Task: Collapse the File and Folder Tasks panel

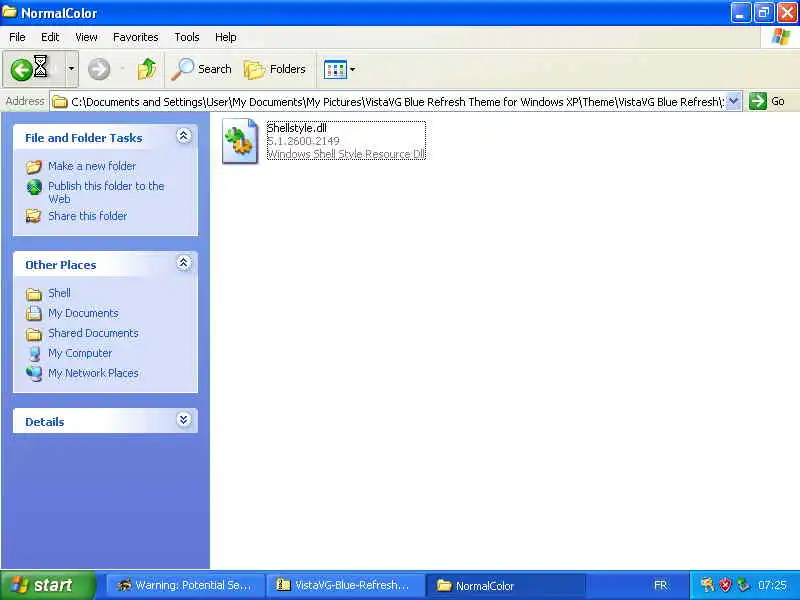Action: pos(183,136)
